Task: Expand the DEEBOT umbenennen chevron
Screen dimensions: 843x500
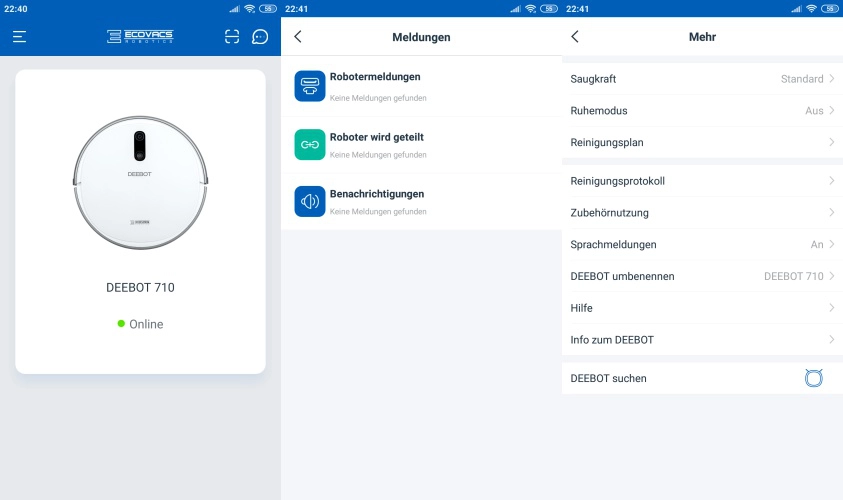Action: tap(831, 276)
